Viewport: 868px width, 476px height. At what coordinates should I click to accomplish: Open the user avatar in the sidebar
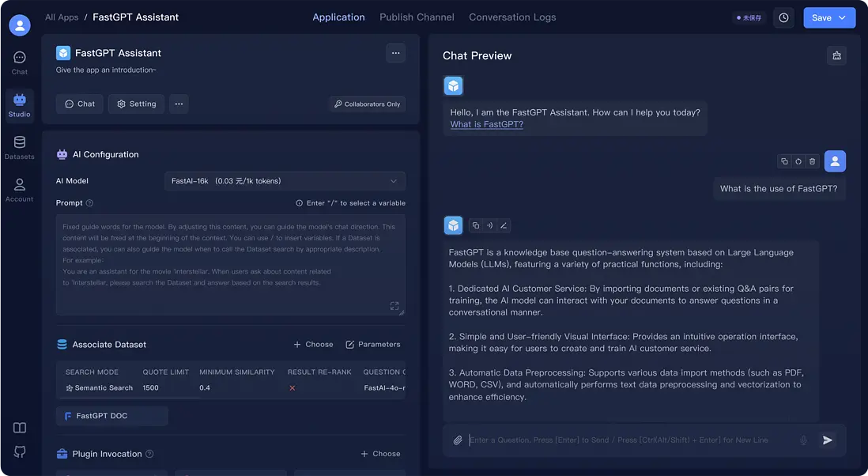20,25
